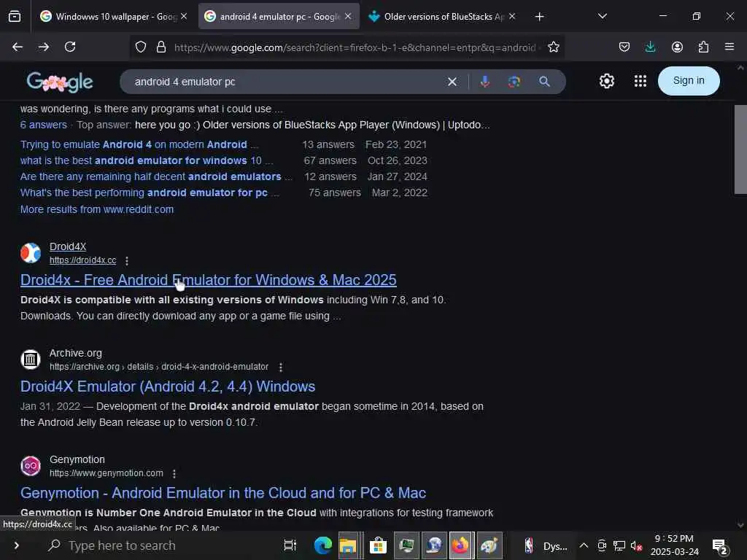Select android 4 emulator pc tab

click(279, 17)
